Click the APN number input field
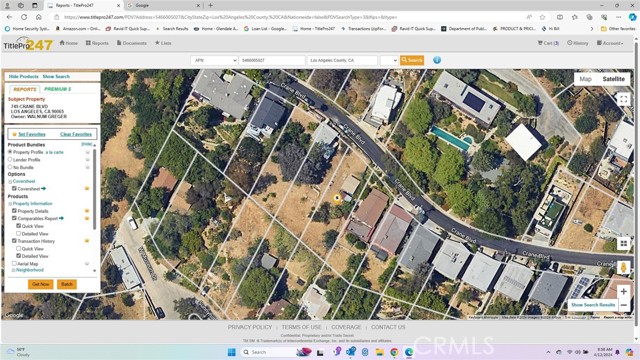Viewport: 640px width, 360px height. click(272, 60)
